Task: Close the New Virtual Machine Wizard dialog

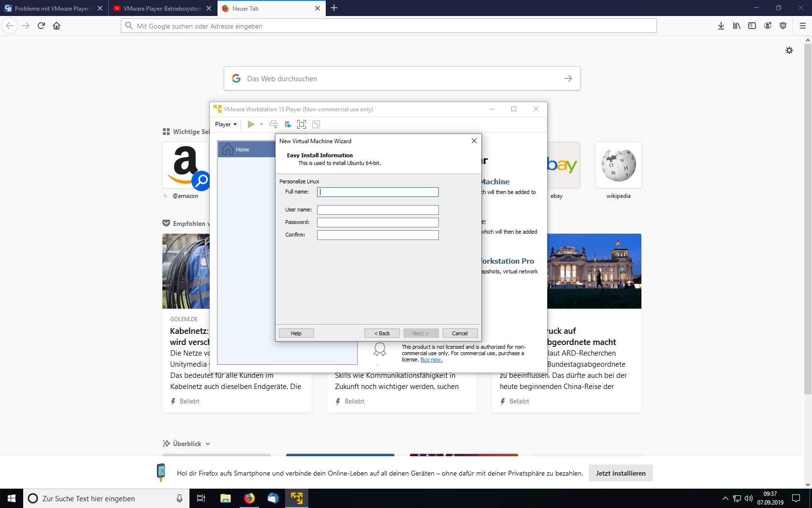Action: pyautogui.click(x=474, y=141)
